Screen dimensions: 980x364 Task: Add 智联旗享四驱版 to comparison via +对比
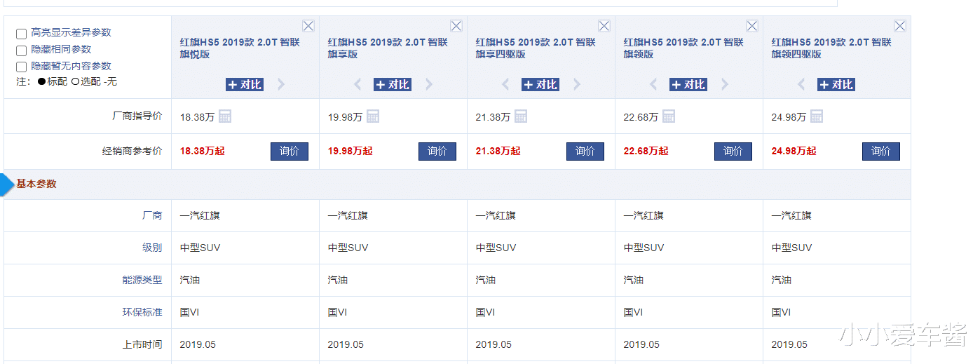click(540, 85)
